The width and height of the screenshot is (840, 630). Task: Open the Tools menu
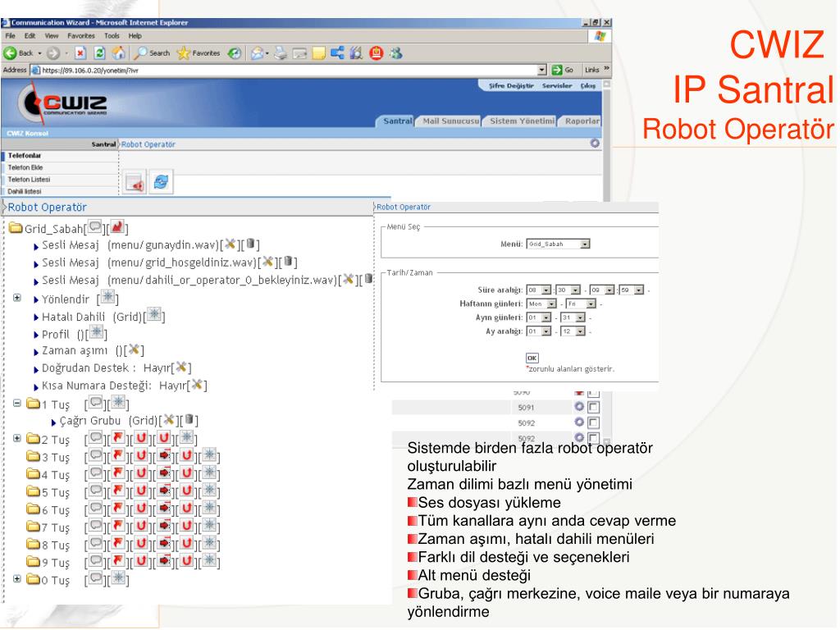pyautogui.click(x=112, y=36)
